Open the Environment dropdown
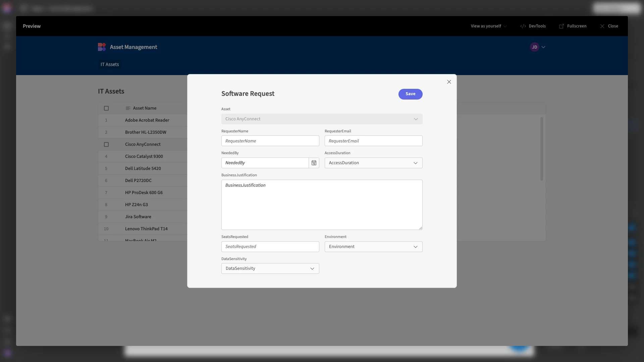 [x=374, y=247]
